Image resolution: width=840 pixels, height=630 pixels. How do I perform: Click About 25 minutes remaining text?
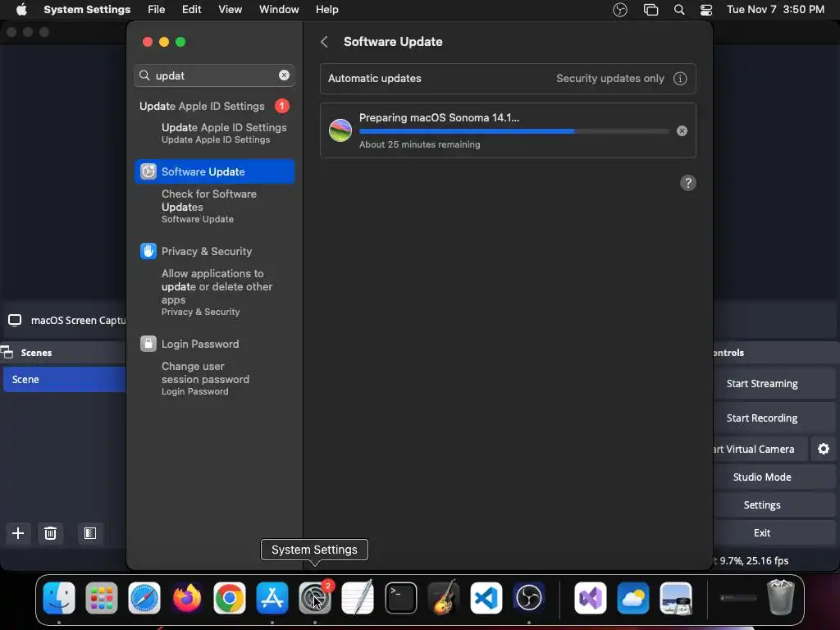[x=419, y=144]
